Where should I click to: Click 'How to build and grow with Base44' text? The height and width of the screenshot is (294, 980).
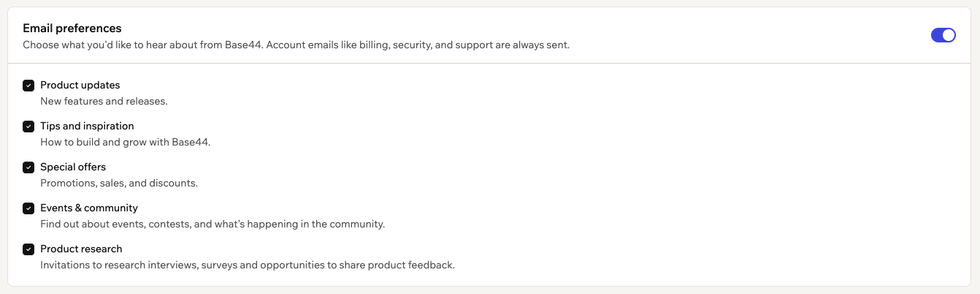pyautogui.click(x=126, y=143)
